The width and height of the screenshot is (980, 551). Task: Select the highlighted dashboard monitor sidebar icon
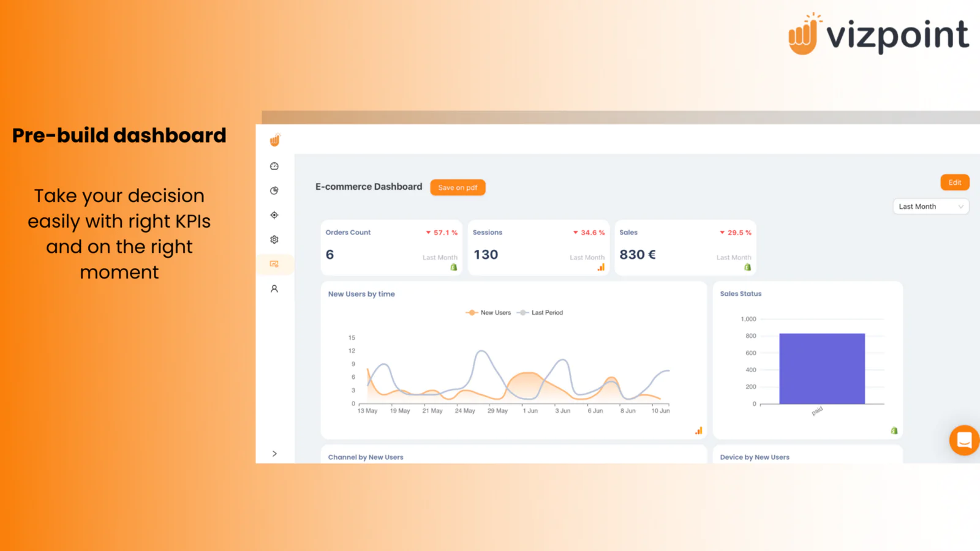[274, 264]
